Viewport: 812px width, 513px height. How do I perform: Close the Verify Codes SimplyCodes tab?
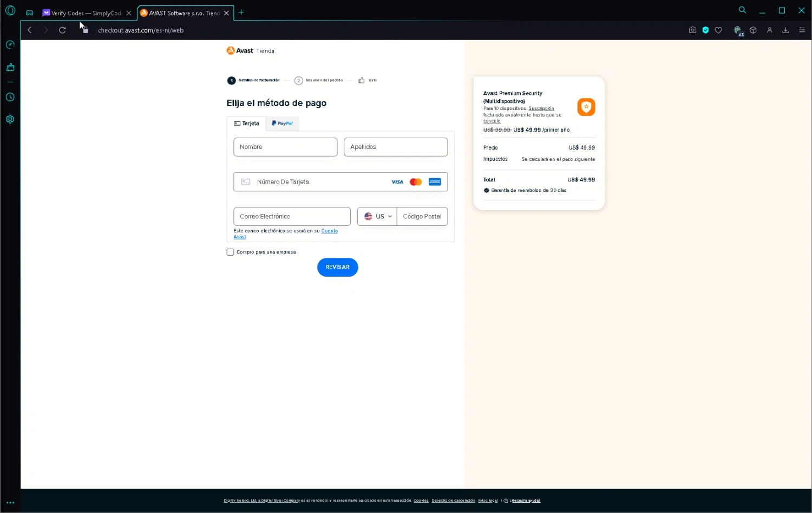[129, 13]
